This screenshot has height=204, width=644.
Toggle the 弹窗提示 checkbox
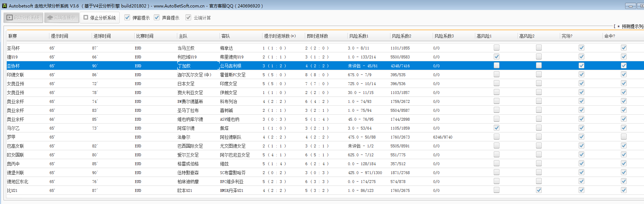click(x=127, y=17)
